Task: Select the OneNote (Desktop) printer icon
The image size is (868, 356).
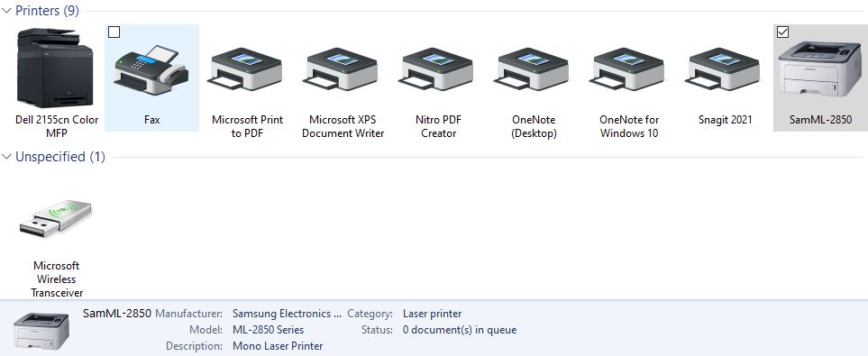Action: 533,69
